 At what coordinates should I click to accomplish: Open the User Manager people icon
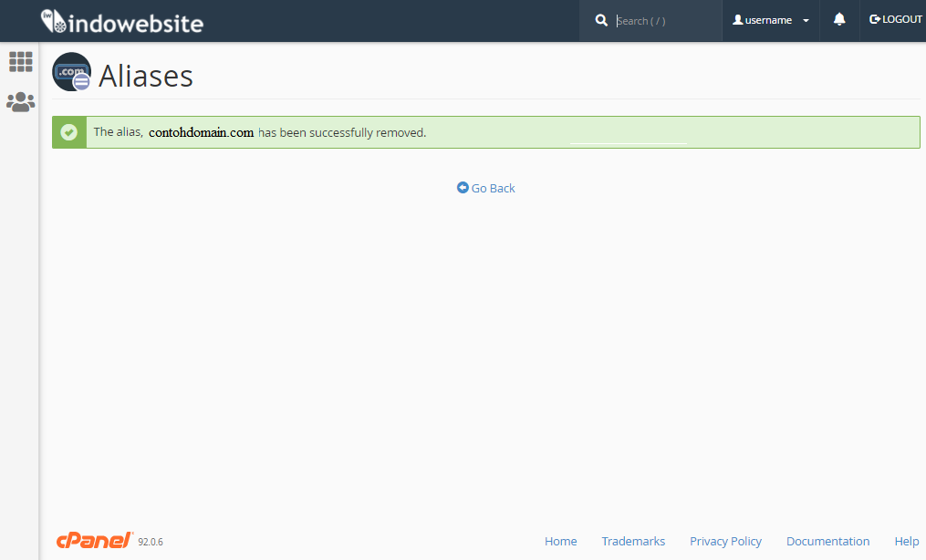point(20,101)
